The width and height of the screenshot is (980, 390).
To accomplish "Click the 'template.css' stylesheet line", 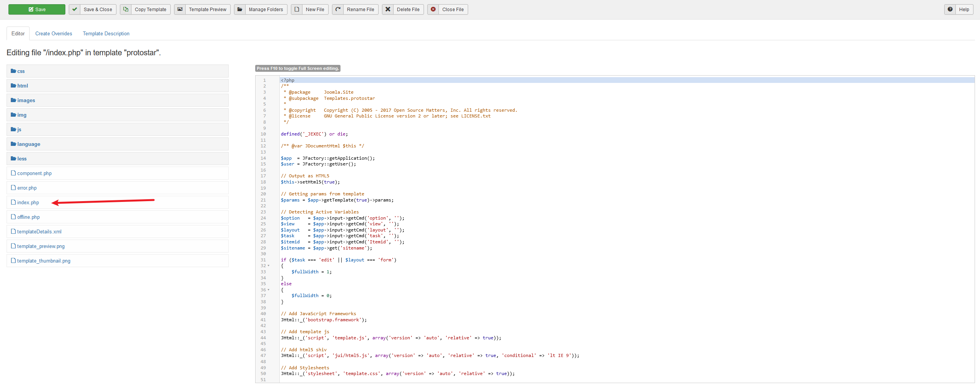I will click(398, 373).
